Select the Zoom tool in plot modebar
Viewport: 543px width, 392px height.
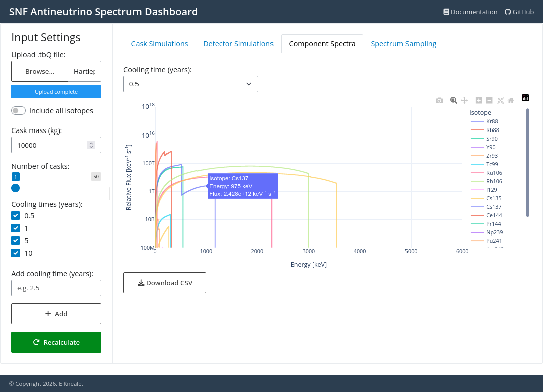(x=453, y=100)
